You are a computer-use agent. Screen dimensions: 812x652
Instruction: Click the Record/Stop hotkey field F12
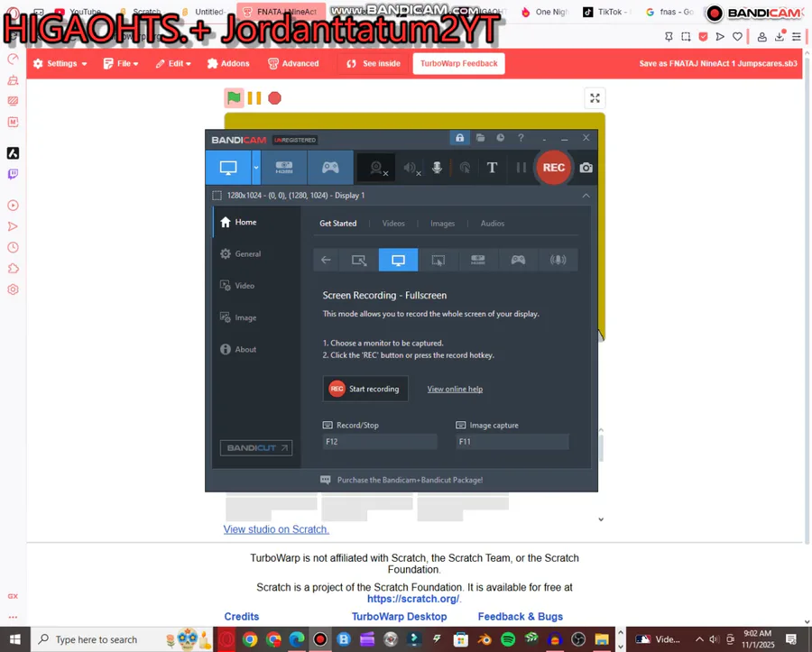coord(380,442)
